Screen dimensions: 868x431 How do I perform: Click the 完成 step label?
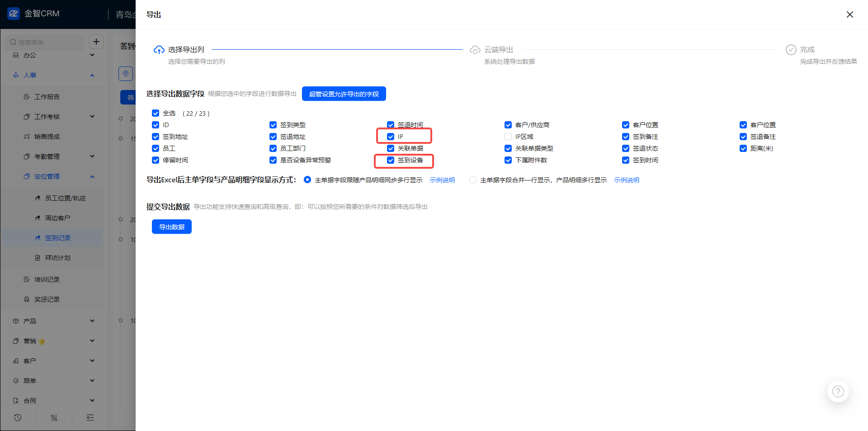click(807, 49)
